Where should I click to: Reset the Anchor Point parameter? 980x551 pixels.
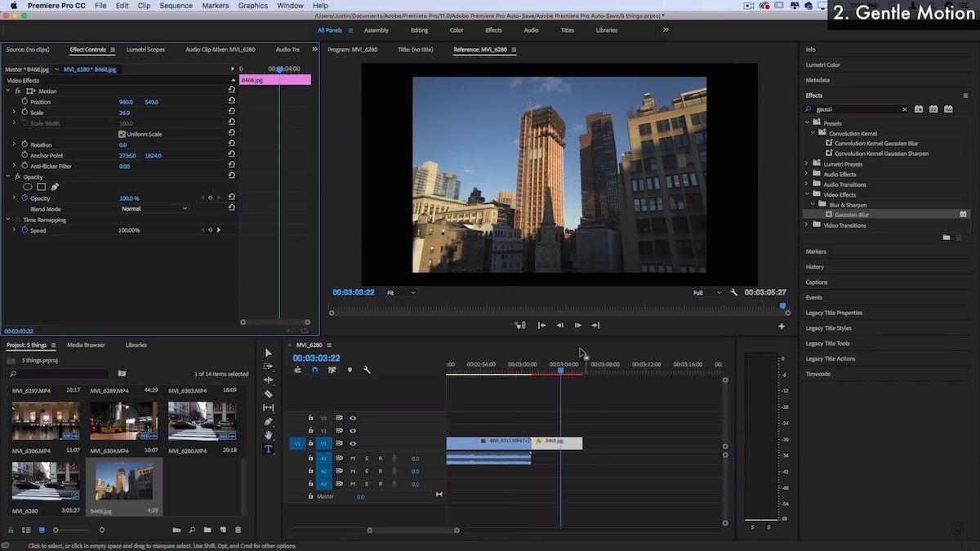(x=231, y=155)
